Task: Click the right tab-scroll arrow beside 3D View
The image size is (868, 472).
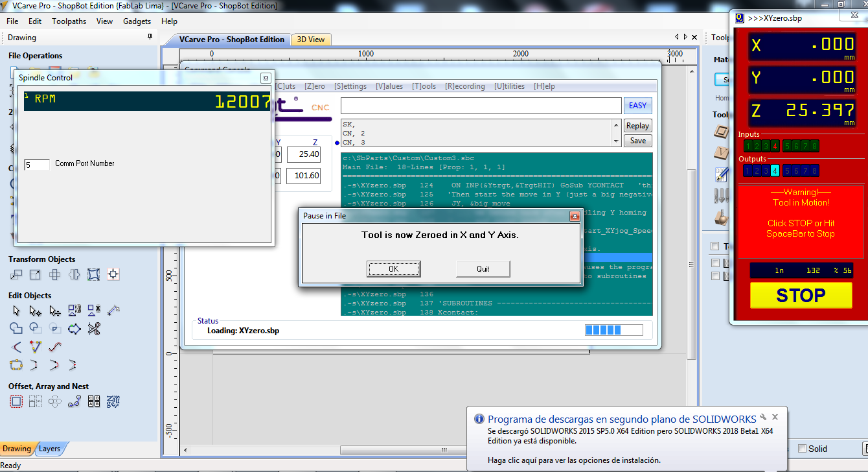Action: click(x=686, y=37)
